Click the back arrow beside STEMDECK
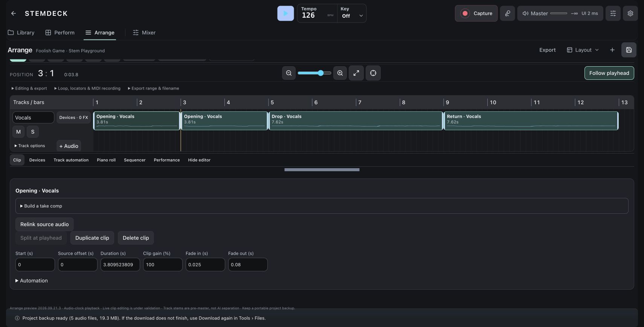This screenshot has height=327, width=644. [x=14, y=14]
